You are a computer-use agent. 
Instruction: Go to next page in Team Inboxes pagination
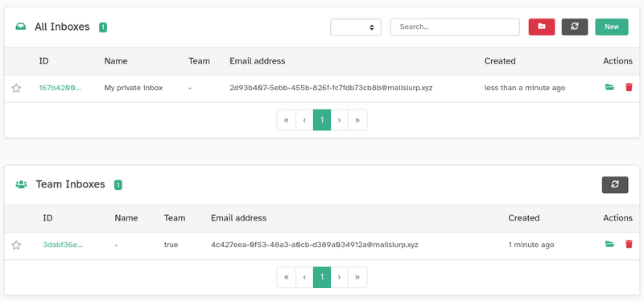339,277
